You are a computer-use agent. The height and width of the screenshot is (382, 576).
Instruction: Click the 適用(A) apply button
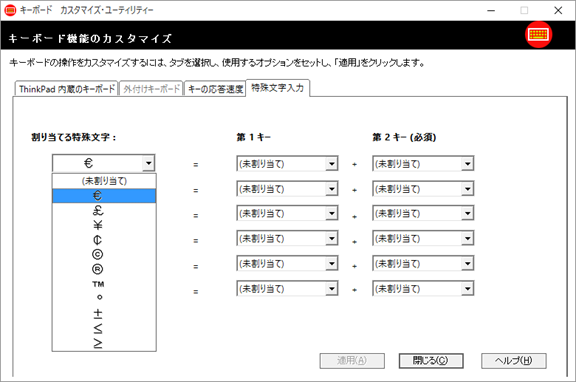[x=352, y=361]
